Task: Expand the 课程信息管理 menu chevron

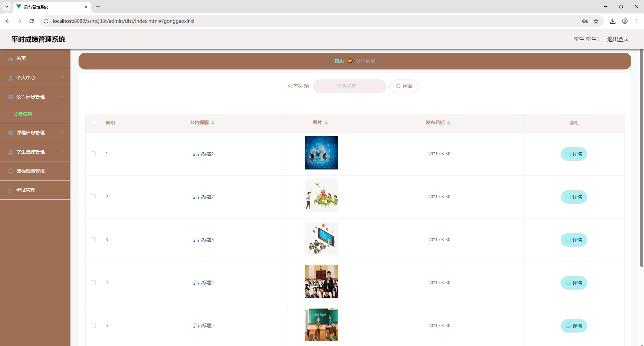Action: coord(62,132)
